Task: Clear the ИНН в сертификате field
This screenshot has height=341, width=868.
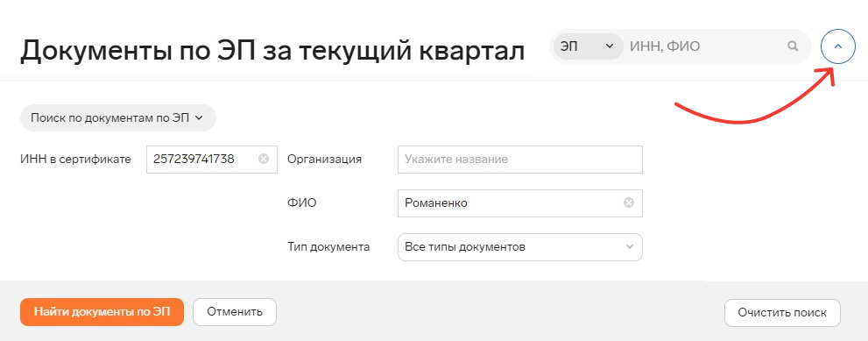Action: point(264,160)
